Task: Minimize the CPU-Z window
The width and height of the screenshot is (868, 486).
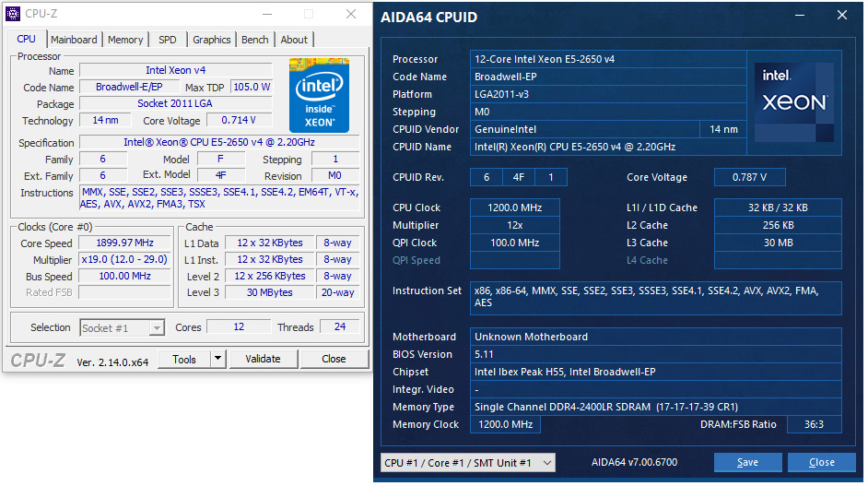Action: pyautogui.click(x=266, y=15)
